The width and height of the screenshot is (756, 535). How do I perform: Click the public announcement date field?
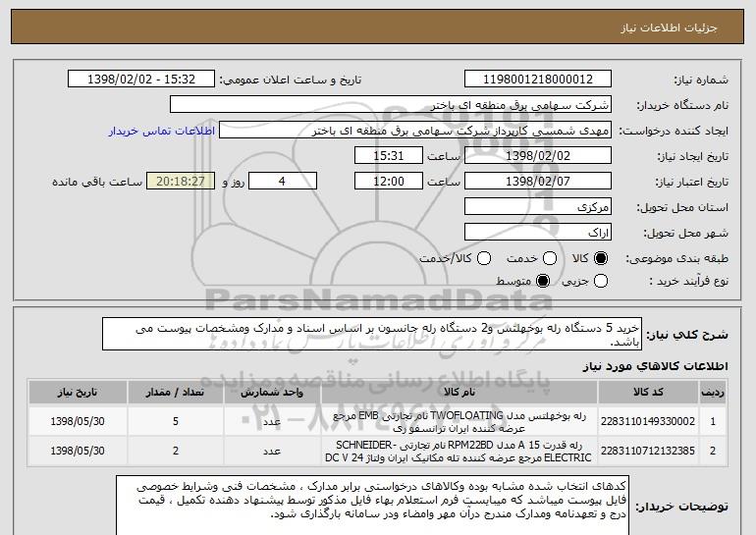[141, 80]
